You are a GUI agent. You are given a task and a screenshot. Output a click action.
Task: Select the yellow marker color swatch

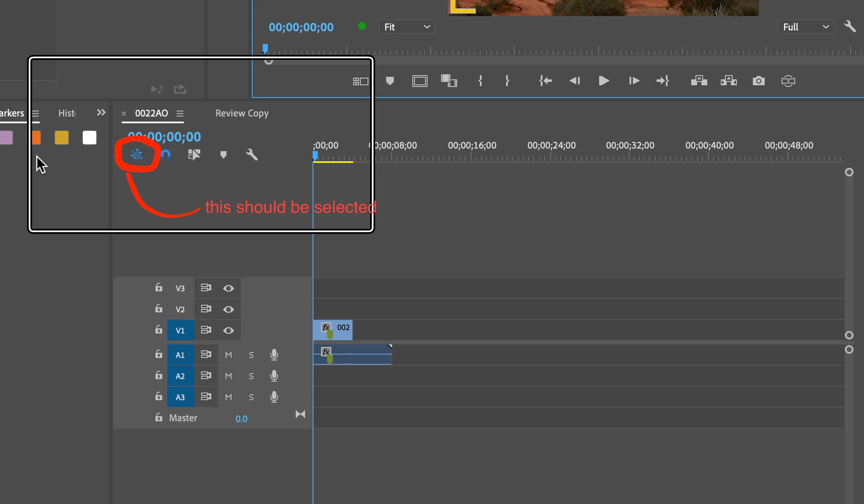click(x=62, y=138)
